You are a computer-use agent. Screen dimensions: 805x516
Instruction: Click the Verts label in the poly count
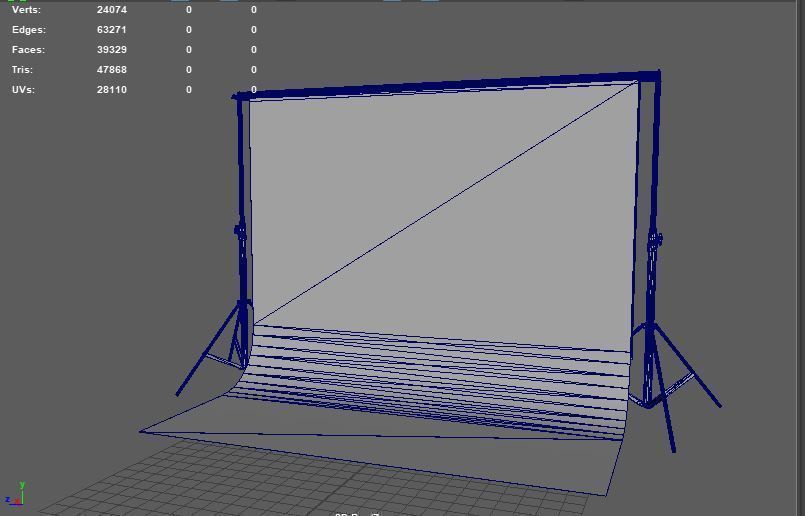(26, 10)
